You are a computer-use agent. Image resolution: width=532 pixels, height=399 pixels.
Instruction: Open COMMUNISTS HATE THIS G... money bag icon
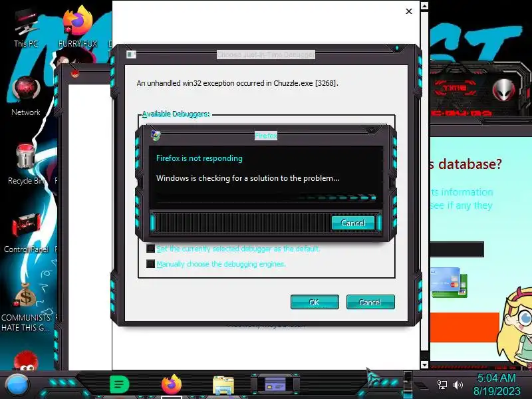(26, 307)
